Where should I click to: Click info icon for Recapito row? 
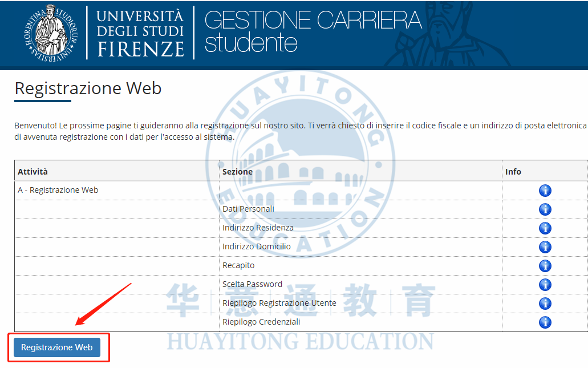pos(545,266)
